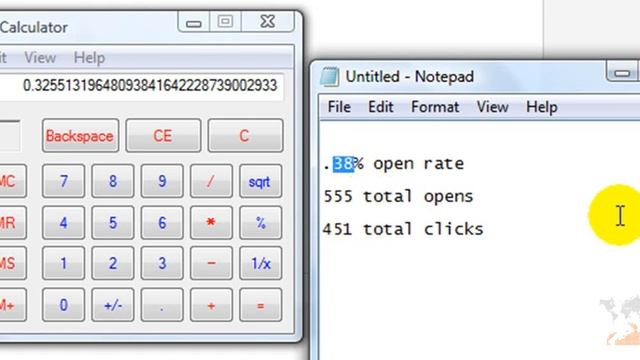Click the plus key in Calculator
This screenshot has width=640, height=360.
click(x=211, y=305)
